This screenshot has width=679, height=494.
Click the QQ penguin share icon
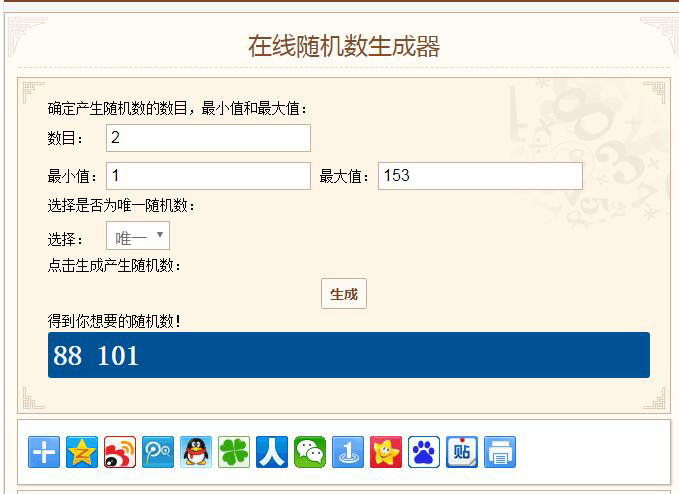[196, 452]
